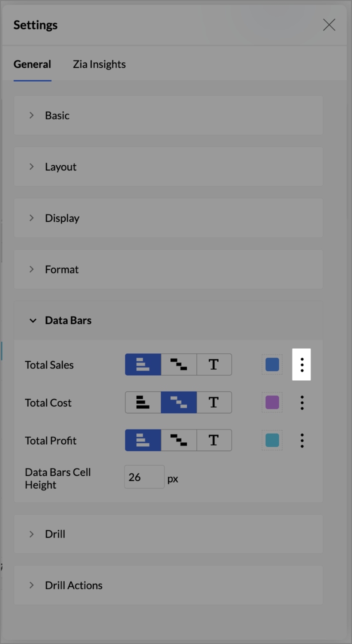This screenshot has height=644, width=352.
Task: Select stepped bar style for Total Sales
Action: (x=178, y=364)
